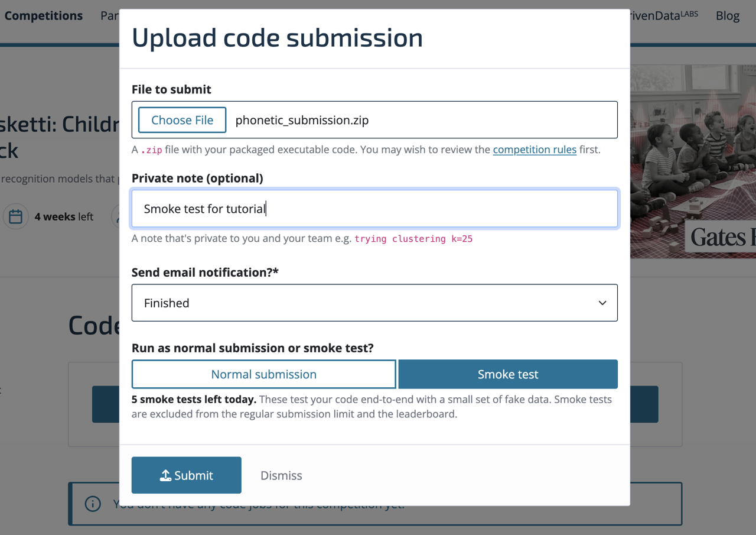Open the Send email notification dropdown
This screenshot has height=535, width=756.
(x=374, y=303)
